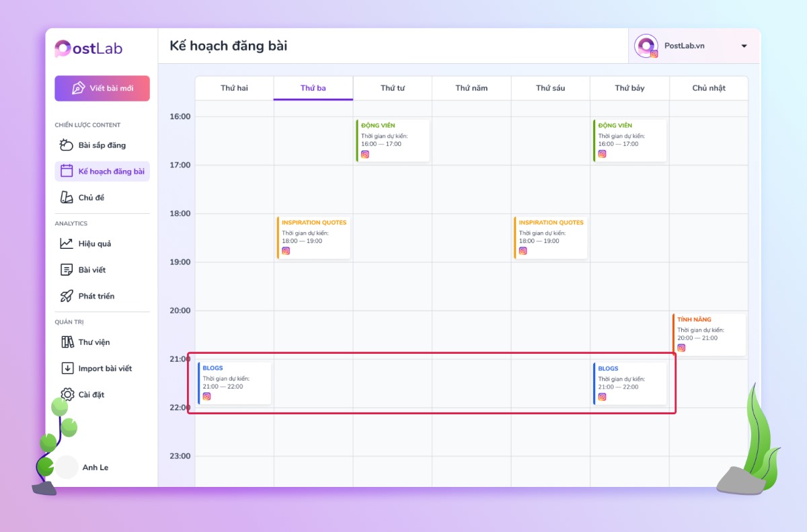This screenshot has width=807, height=532.
Task: Select the Thứ sáu day tab
Action: 551,88
